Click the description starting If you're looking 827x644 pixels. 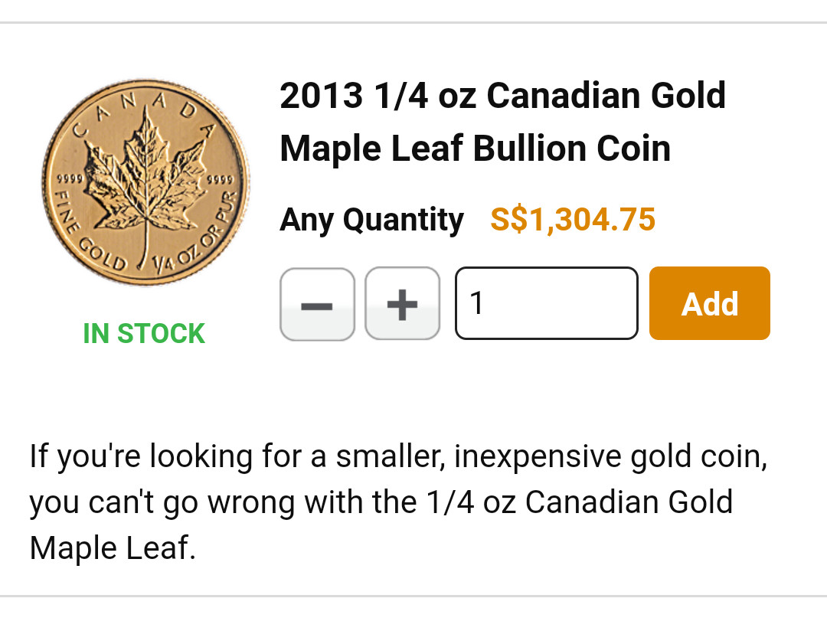398,457
